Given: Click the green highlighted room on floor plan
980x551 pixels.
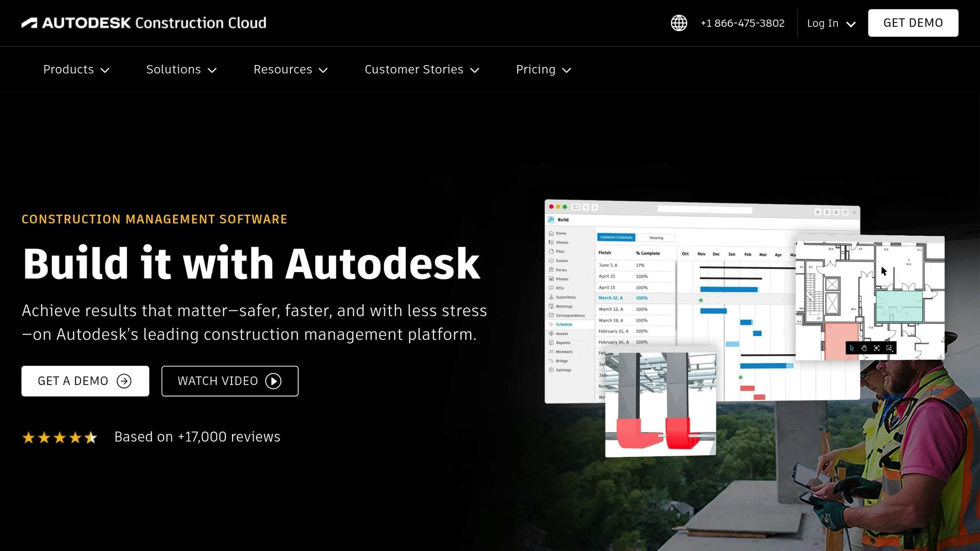Looking at the screenshot, I should coord(899,306).
